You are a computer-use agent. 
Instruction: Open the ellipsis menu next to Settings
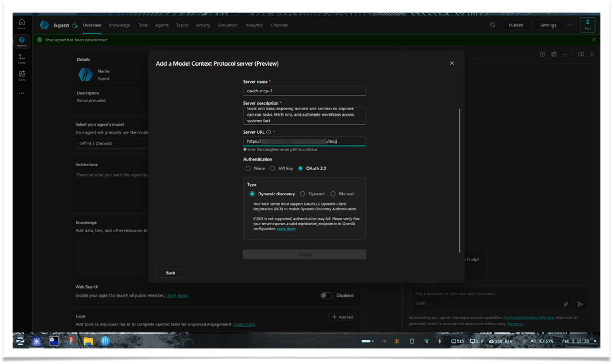(x=570, y=25)
